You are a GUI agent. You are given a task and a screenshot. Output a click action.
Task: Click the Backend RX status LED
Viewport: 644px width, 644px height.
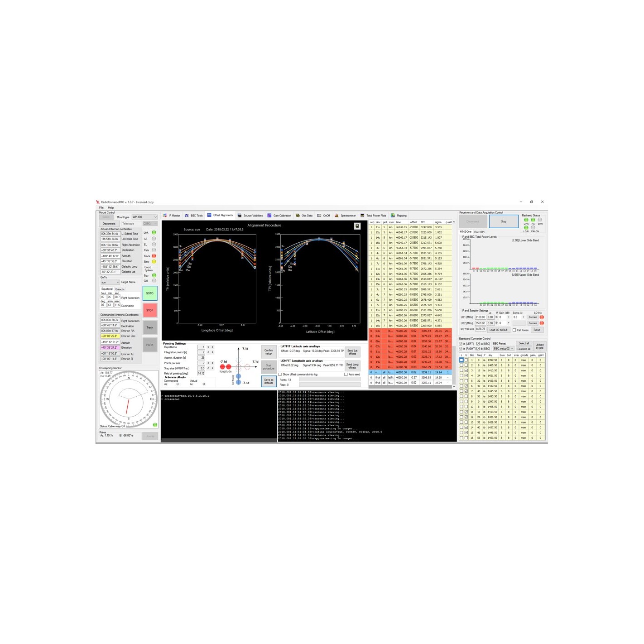click(533, 220)
